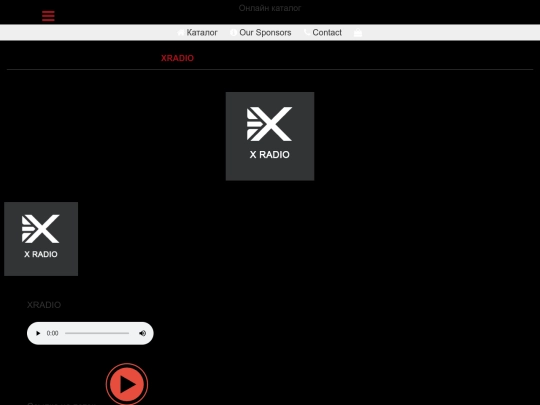The image size is (540, 405).
Task: Mute the audio player volume
Action: (x=142, y=333)
